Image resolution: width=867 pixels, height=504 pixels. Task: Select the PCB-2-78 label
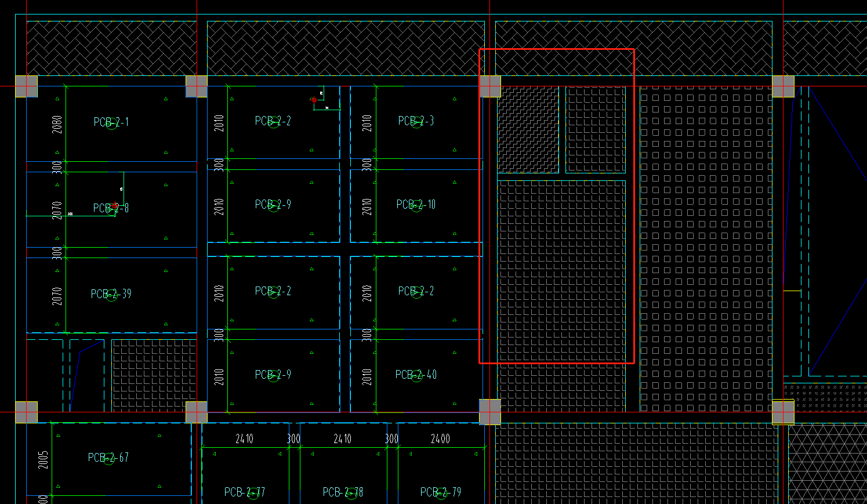coord(343,492)
